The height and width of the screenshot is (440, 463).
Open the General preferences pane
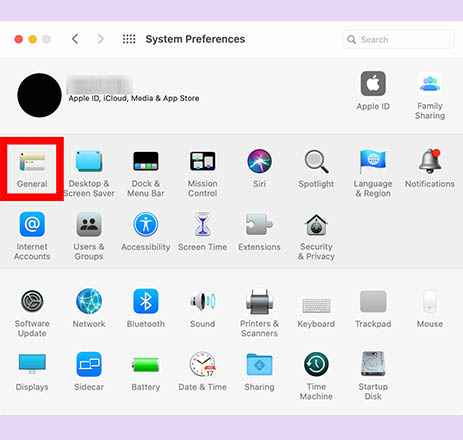[x=32, y=169]
